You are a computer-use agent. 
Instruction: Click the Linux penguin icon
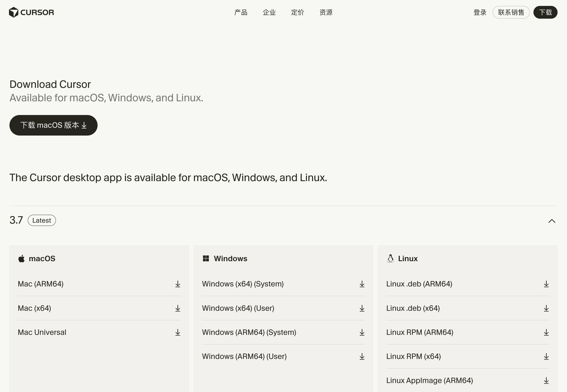click(390, 258)
